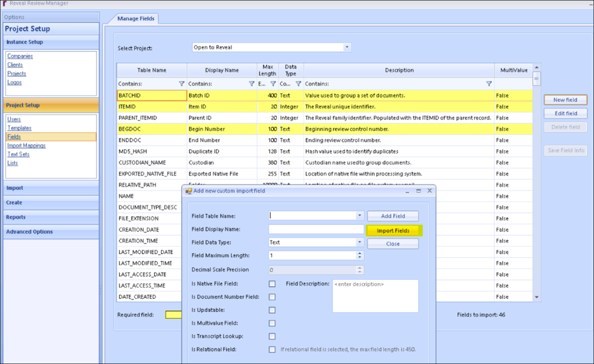Expand the Reports section
This screenshot has height=364, width=594.
point(51,217)
